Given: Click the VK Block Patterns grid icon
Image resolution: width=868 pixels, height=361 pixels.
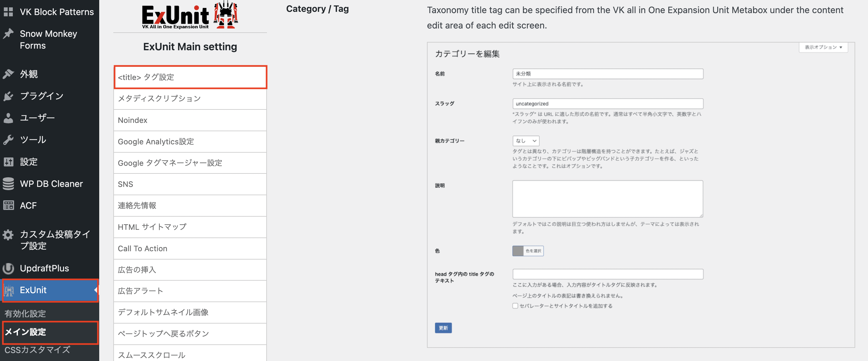Looking at the screenshot, I should tap(8, 12).
